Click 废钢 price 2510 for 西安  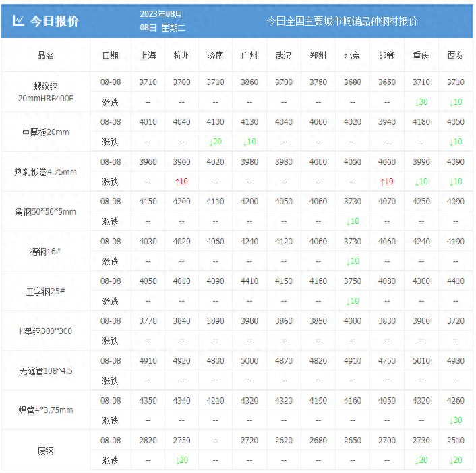456,440
